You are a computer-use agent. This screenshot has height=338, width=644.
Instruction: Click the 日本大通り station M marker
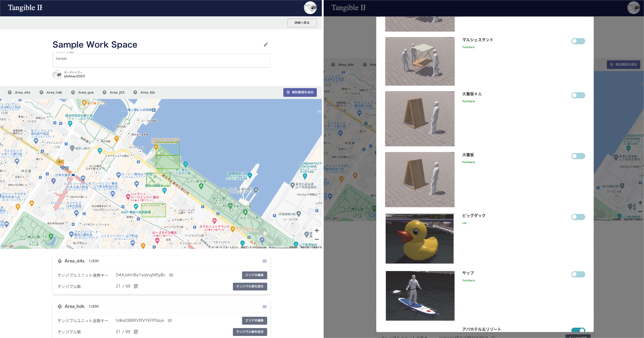click(73, 175)
